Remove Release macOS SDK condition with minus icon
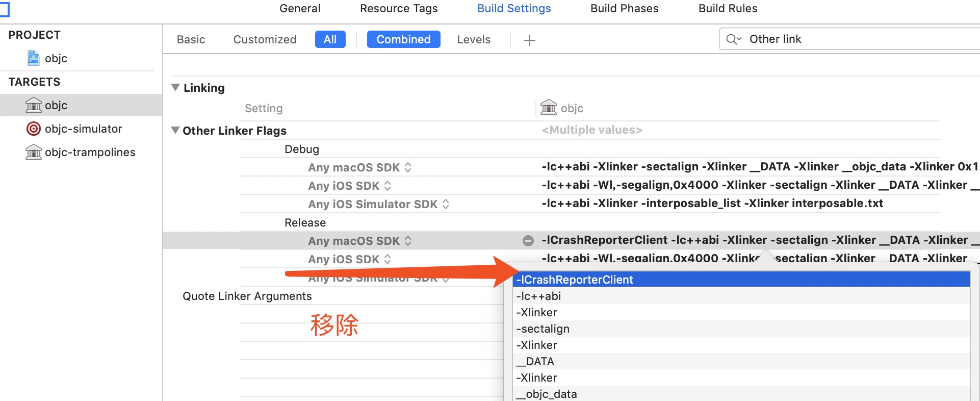Image resolution: width=980 pixels, height=401 pixels. click(x=528, y=241)
